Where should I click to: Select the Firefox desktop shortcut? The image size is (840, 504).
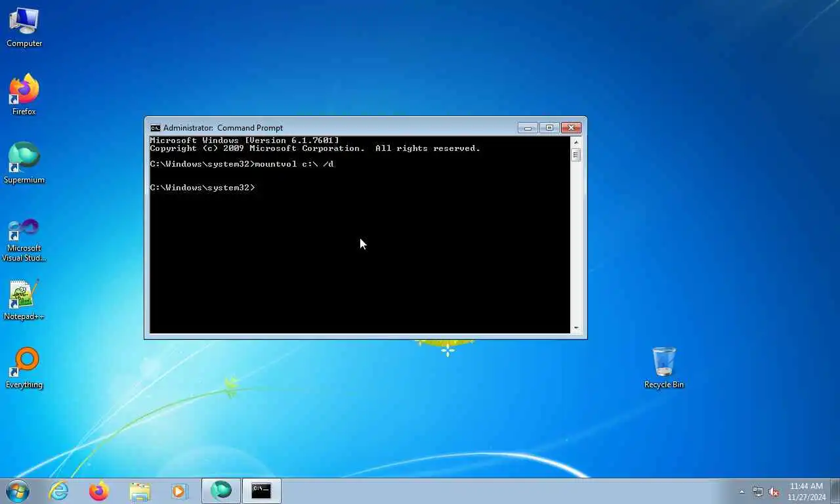point(24,96)
